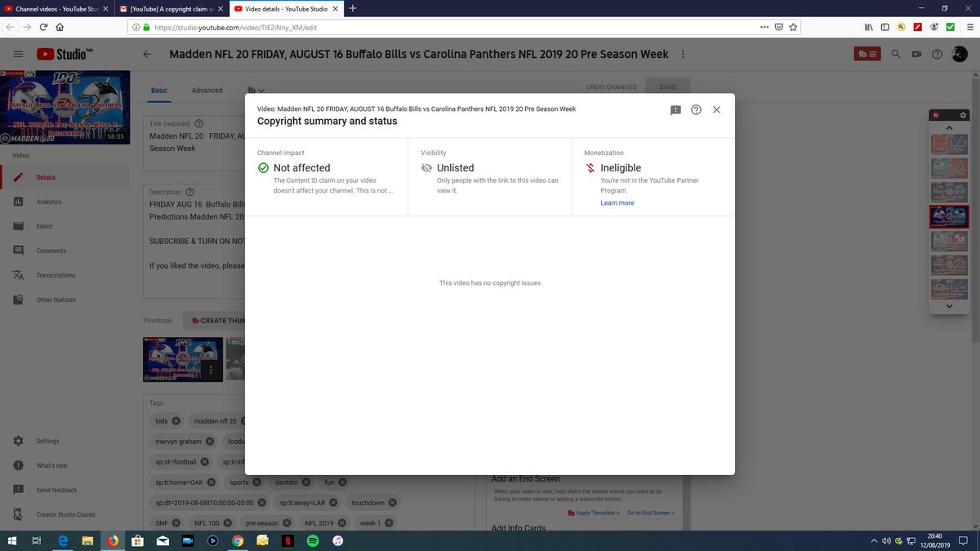Remove the sp:ti:home=OAK tag
980x551 pixels.
pos(211,482)
